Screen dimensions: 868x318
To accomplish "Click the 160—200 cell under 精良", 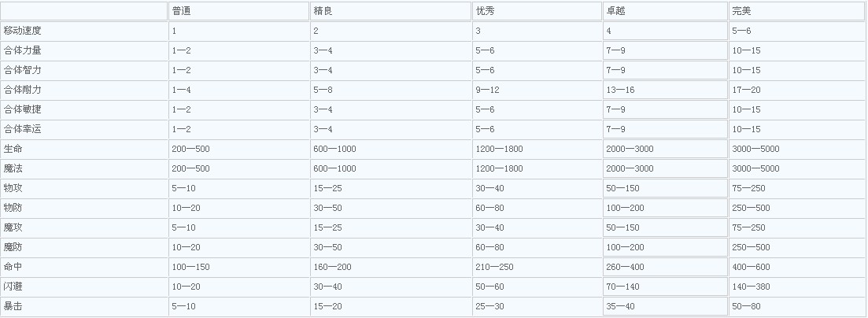I will click(x=332, y=267).
